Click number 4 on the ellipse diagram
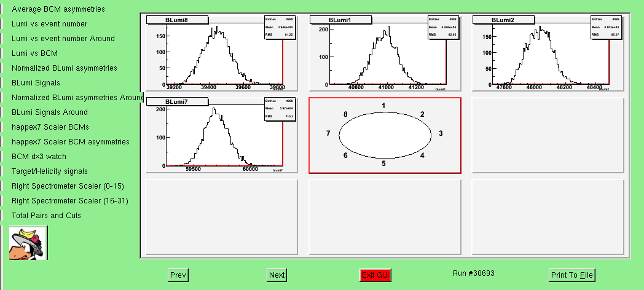This screenshot has height=290, width=644. coord(422,155)
